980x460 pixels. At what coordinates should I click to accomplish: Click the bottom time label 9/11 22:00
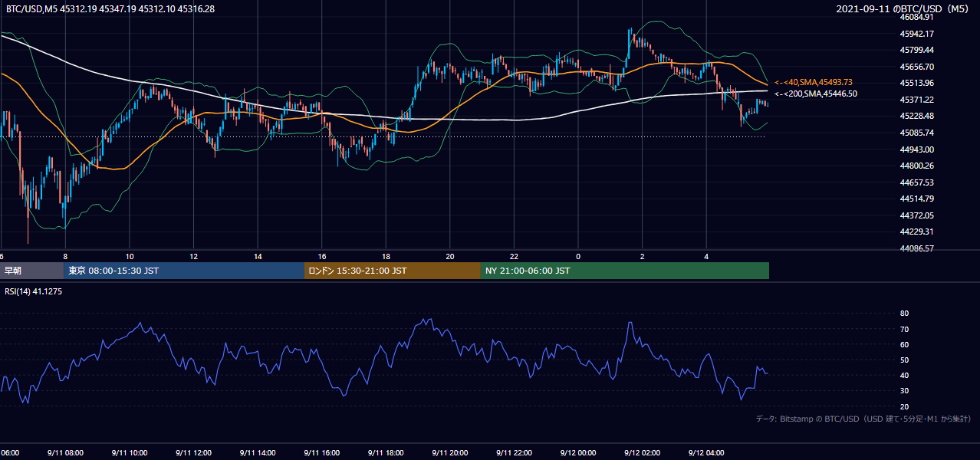click(x=514, y=453)
